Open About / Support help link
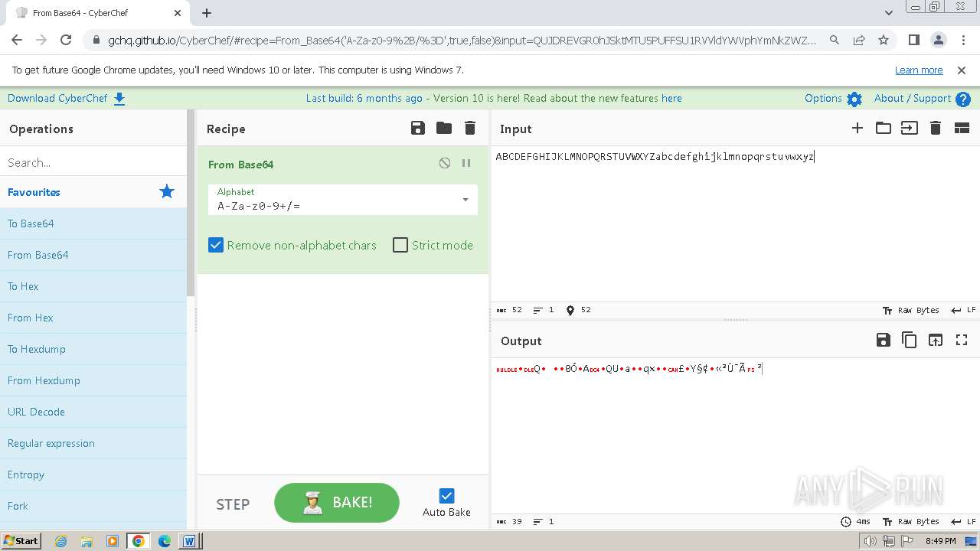The image size is (980, 551). point(922,98)
